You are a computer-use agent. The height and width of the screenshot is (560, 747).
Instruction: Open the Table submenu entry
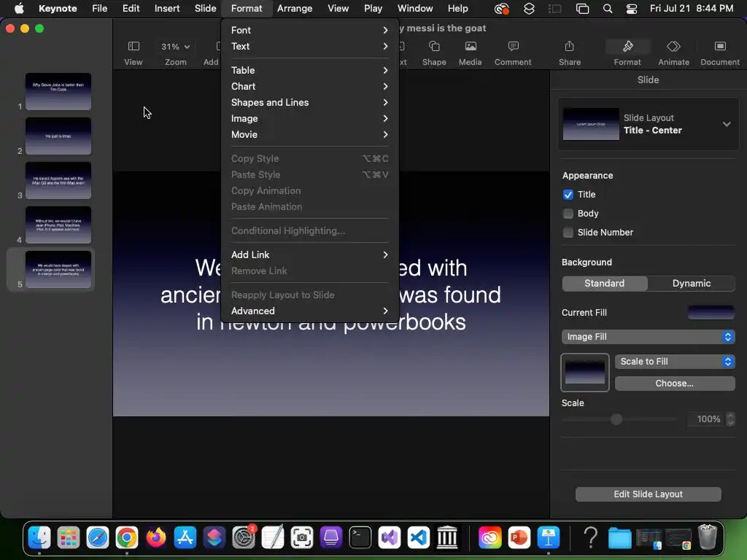tap(309, 70)
